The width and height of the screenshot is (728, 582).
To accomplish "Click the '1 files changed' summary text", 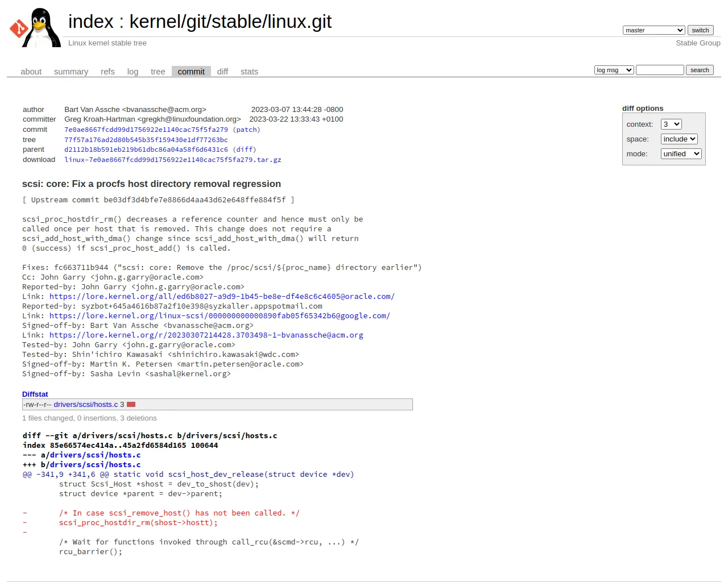I will click(89, 418).
